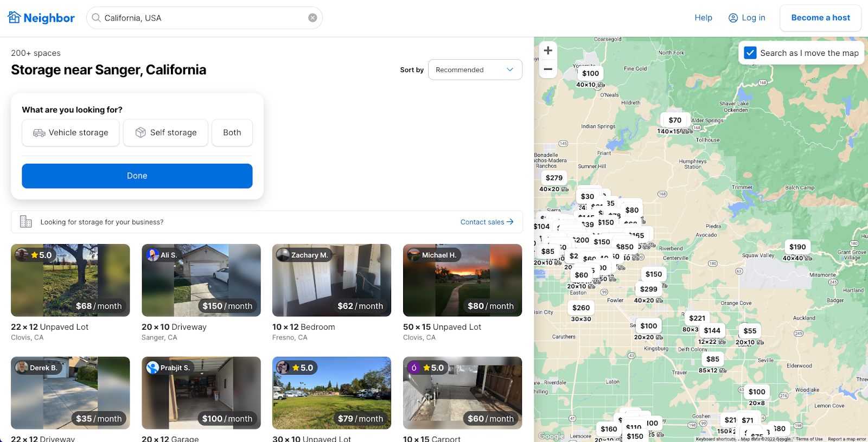Open map Terms of Use link

(x=809, y=439)
